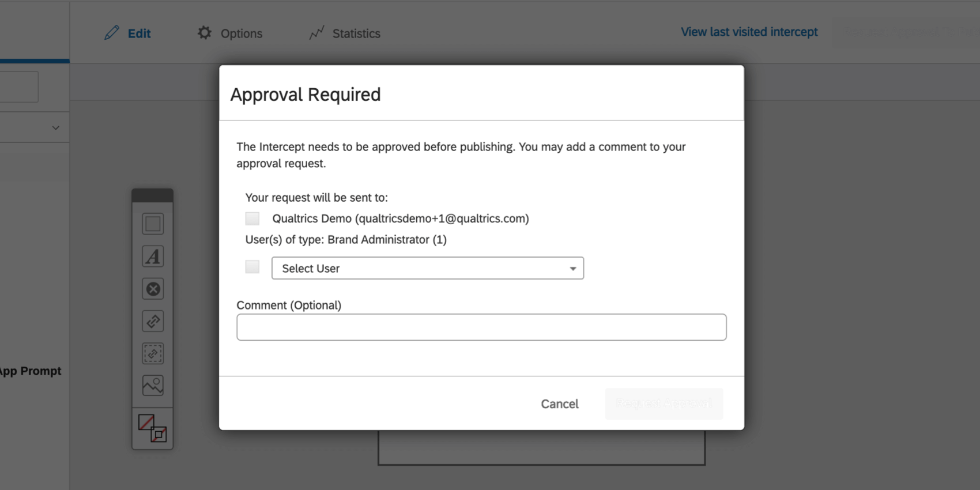Click inside the optional Comment field
Image resolution: width=980 pixels, height=490 pixels.
click(481, 327)
